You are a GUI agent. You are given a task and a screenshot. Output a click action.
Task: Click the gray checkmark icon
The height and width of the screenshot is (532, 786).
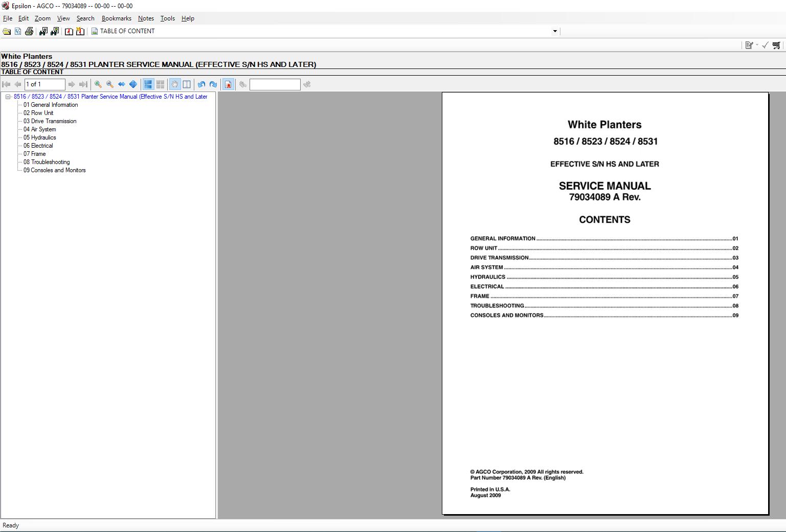pos(765,45)
